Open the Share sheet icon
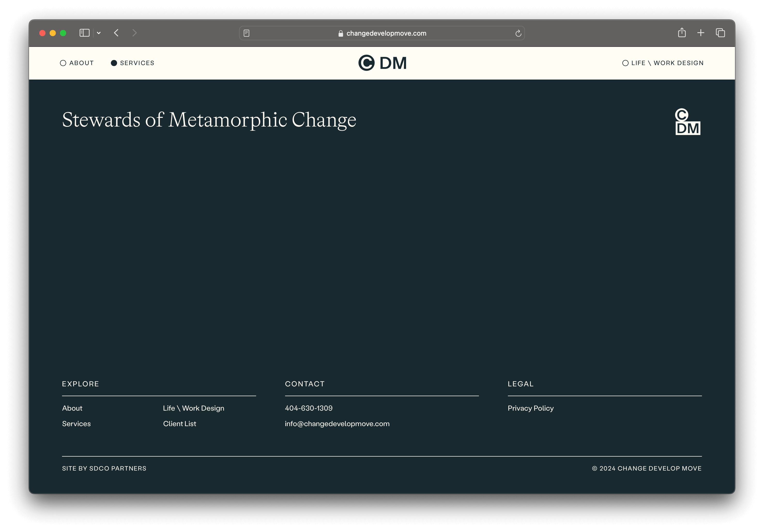764x532 pixels. point(682,33)
